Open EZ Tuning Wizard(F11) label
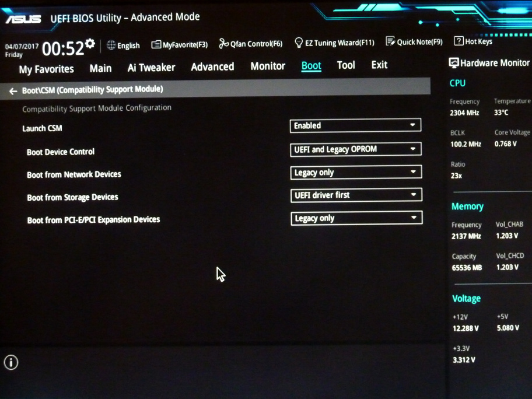This screenshot has width=532, height=399. pos(339,43)
